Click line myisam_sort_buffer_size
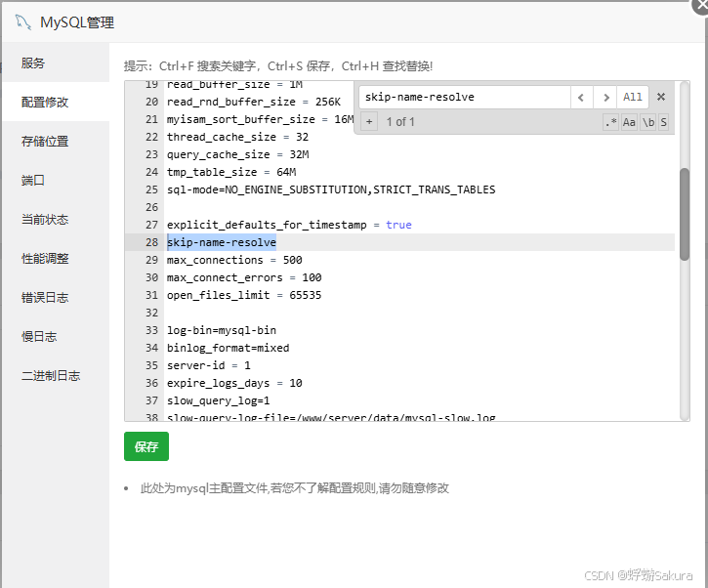 pos(260,119)
